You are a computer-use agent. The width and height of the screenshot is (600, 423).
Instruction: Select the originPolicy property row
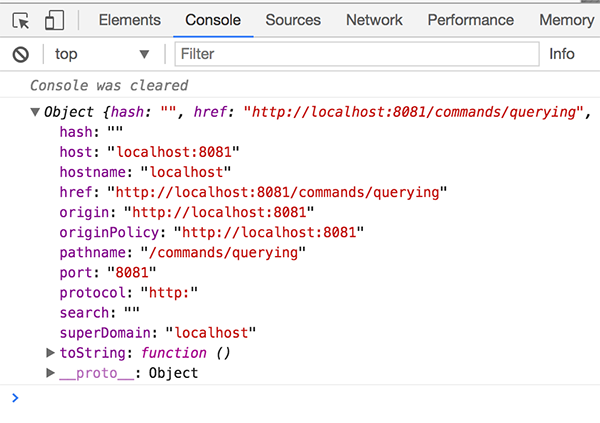210,232
